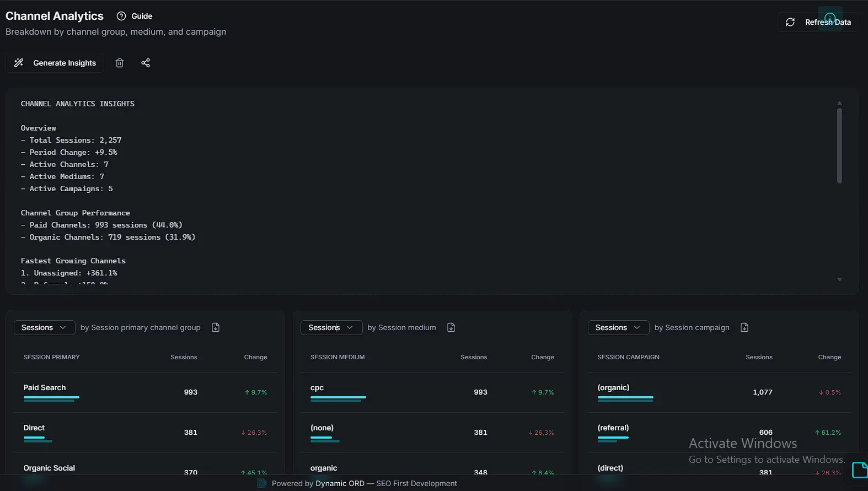Click the cpc medium row
868x491 pixels.
(432, 392)
